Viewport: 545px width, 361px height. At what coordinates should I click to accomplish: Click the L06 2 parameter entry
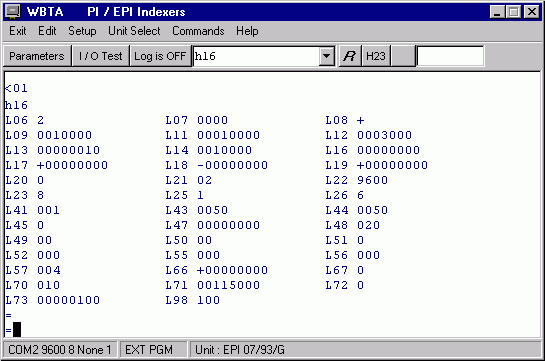pos(24,120)
